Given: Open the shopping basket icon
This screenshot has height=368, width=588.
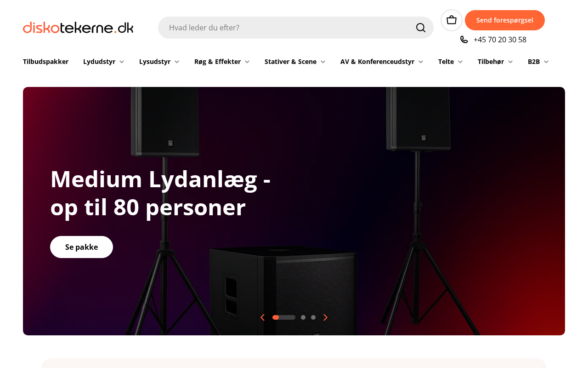Looking at the screenshot, I should 452,20.
